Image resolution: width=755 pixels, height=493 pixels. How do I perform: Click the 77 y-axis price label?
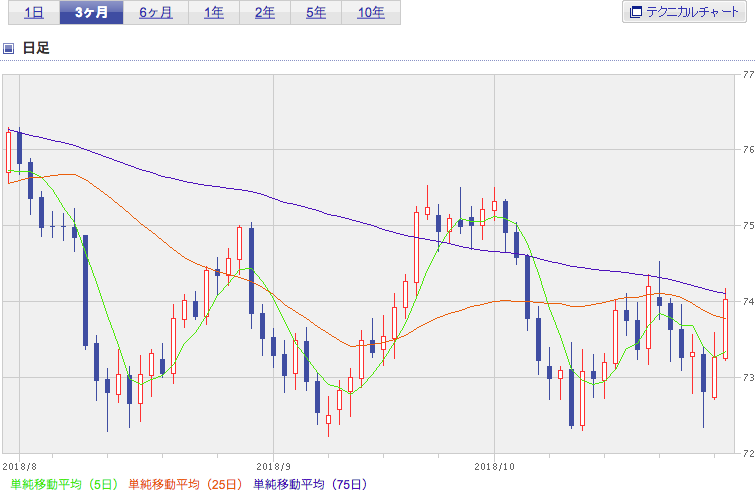point(748,75)
